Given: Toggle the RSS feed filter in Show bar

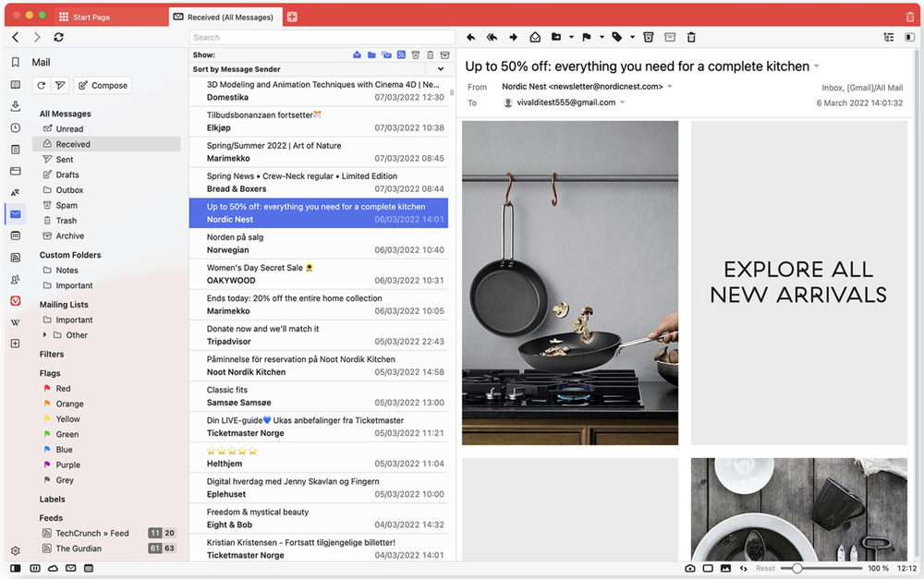Looking at the screenshot, I should [x=401, y=54].
